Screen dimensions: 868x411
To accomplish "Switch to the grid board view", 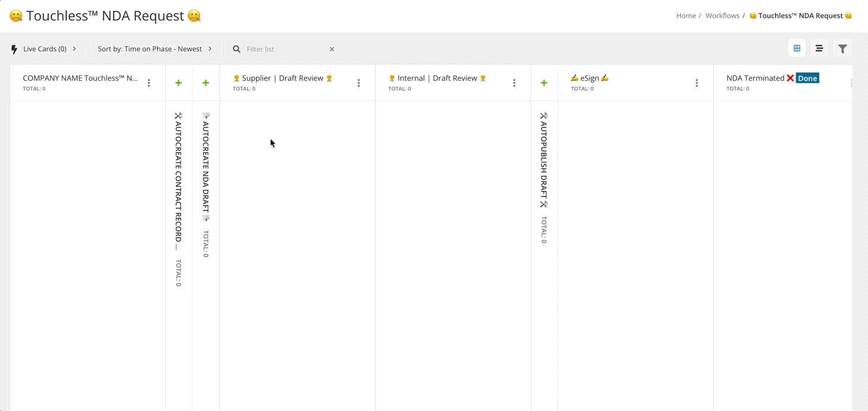I will pos(797,49).
